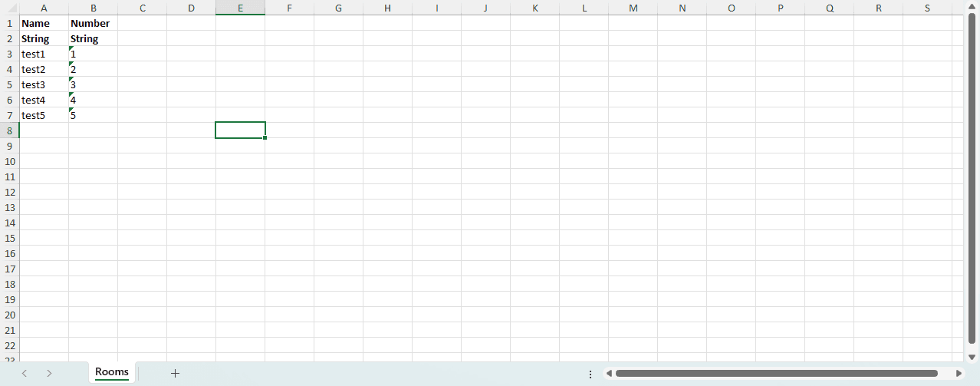
Task: Go to the previous sheet with the left arrow
Action: coord(25,373)
